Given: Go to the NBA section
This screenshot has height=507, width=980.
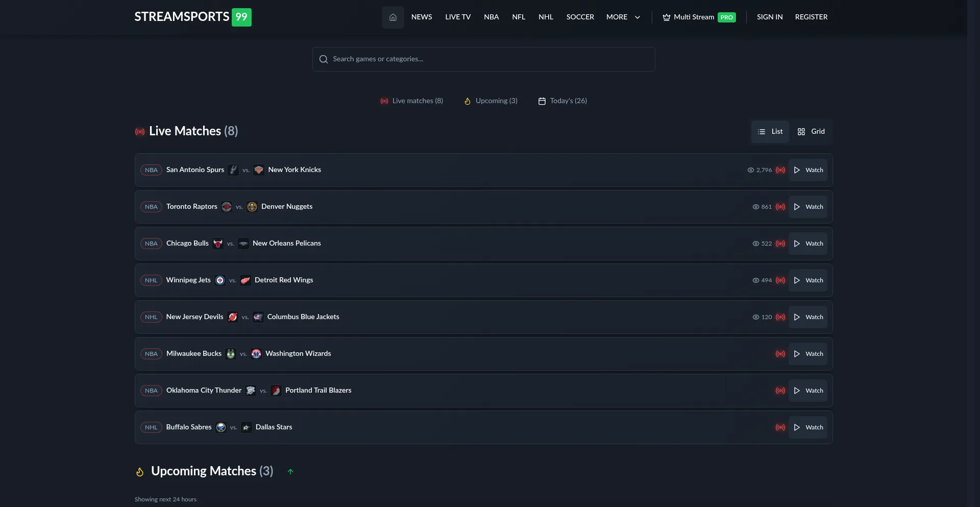Looking at the screenshot, I should tap(492, 17).
